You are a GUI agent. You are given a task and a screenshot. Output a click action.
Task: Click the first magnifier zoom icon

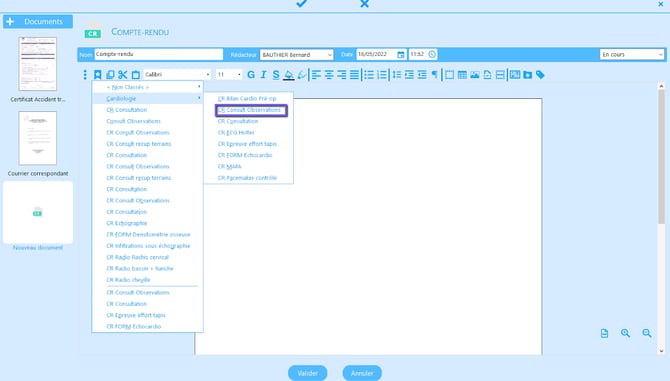pyautogui.click(x=626, y=333)
